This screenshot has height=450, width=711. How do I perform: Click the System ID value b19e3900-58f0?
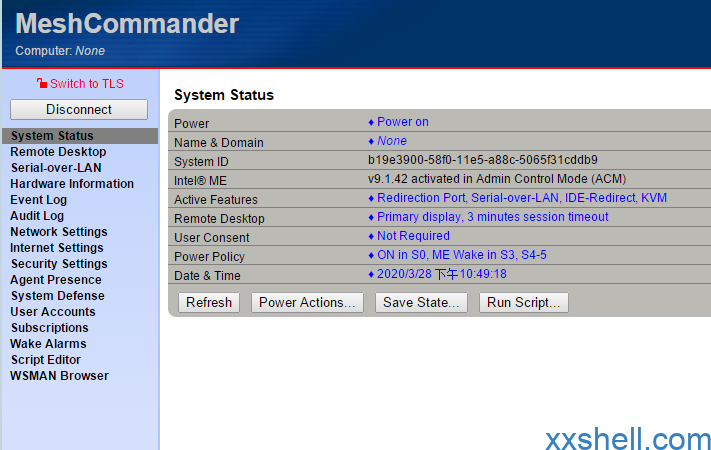coord(482,160)
